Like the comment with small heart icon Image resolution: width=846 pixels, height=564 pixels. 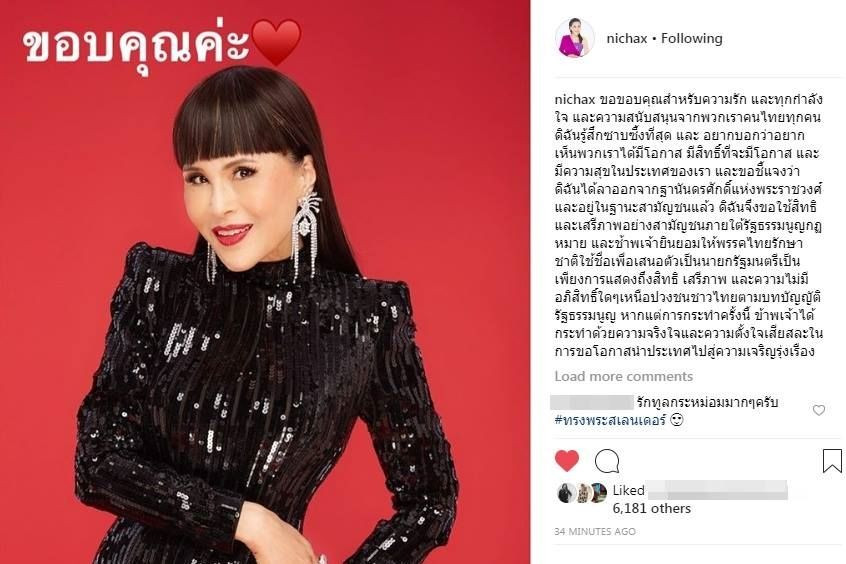tap(819, 410)
